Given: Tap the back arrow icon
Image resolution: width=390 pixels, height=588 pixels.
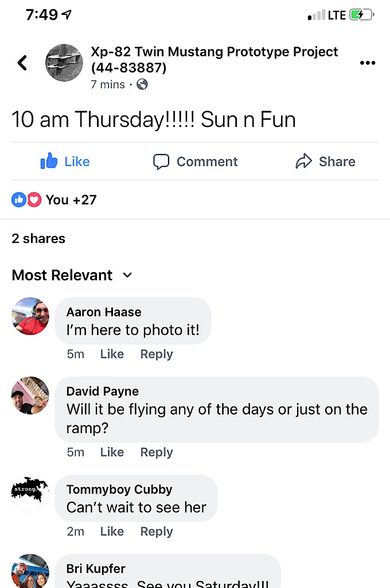Looking at the screenshot, I should click(22, 63).
